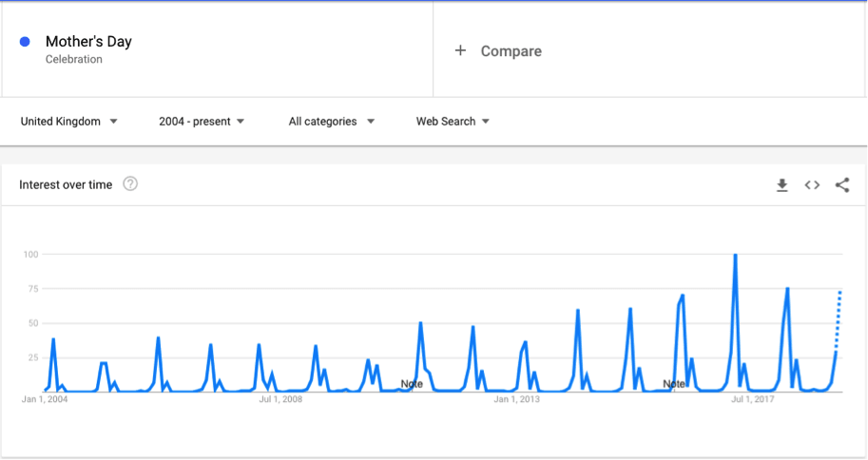Screen dimensions: 868x460
Task: Share the Interest over time chart
Action: click(842, 185)
